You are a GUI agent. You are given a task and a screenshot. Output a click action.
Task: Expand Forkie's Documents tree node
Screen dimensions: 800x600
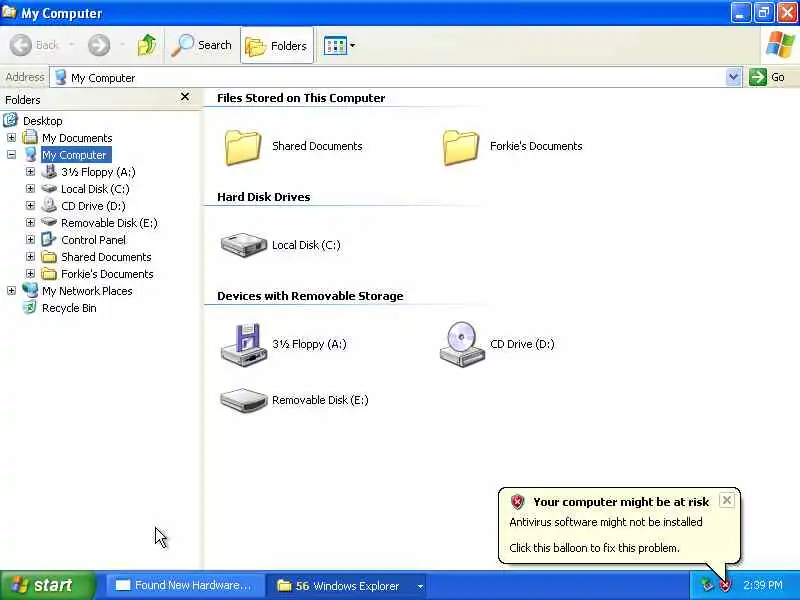(x=30, y=274)
